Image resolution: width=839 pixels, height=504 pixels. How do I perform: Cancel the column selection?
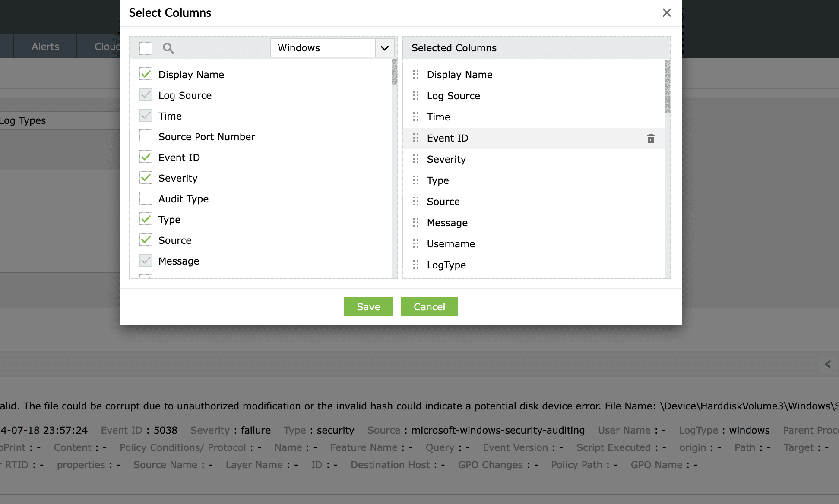click(429, 307)
